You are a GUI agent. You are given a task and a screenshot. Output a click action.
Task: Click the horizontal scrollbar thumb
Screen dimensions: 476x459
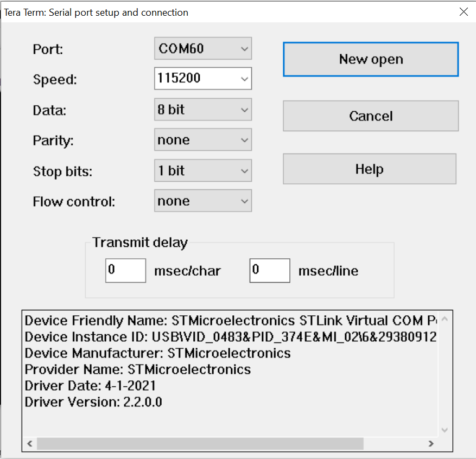click(x=200, y=444)
